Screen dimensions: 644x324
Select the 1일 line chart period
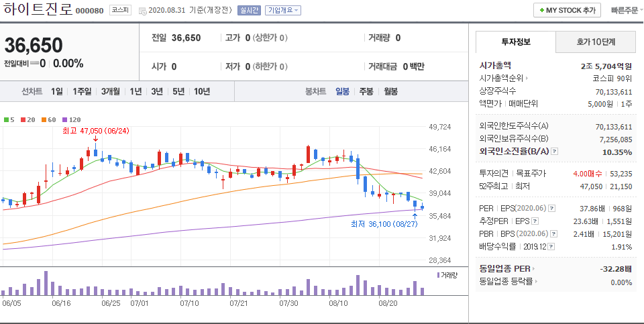click(x=57, y=91)
